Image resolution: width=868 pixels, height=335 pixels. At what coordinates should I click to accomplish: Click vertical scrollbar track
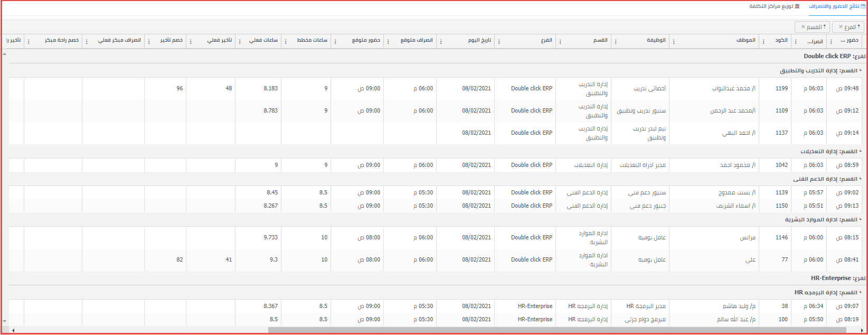pyautogui.click(x=5, y=187)
